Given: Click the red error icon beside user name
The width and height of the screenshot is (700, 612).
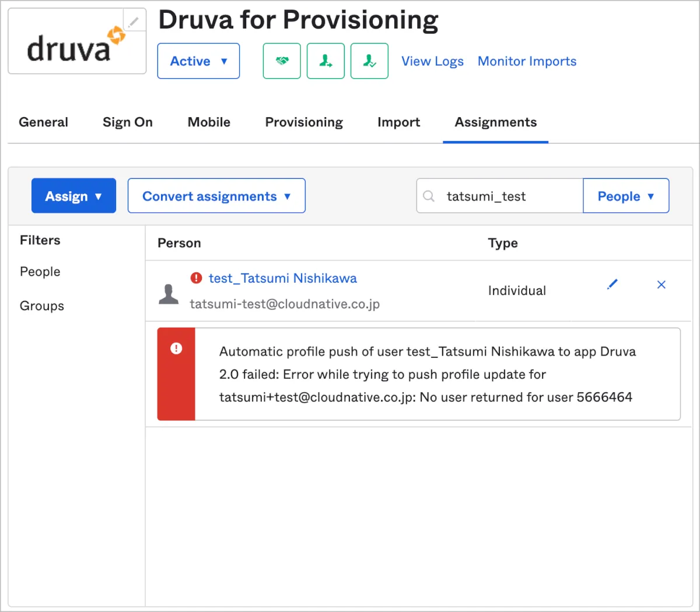Looking at the screenshot, I should click(197, 278).
